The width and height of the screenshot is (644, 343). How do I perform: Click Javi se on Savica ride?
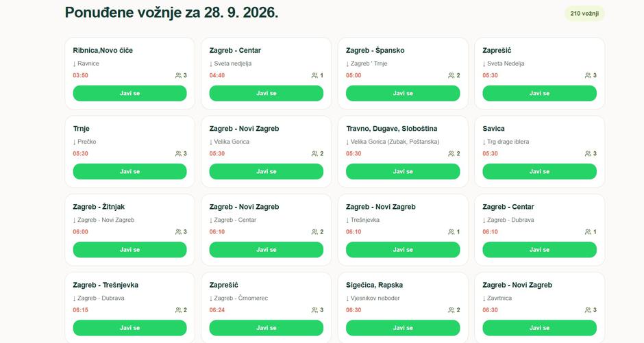tap(539, 171)
